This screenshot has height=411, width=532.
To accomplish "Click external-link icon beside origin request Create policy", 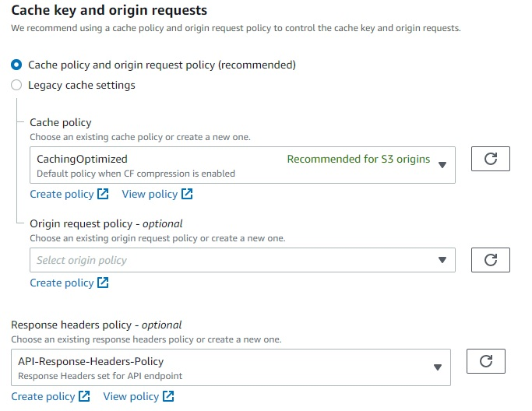I will (103, 283).
